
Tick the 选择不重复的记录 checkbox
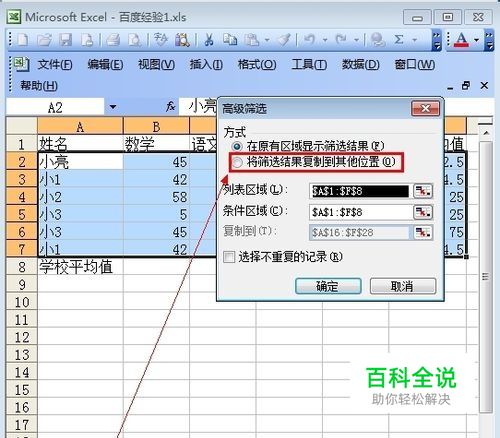(x=229, y=257)
